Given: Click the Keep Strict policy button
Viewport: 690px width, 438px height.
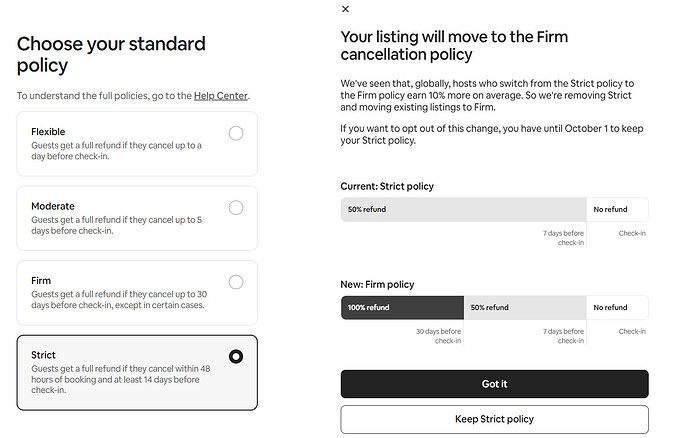Looking at the screenshot, I should (x=494, y=419).
